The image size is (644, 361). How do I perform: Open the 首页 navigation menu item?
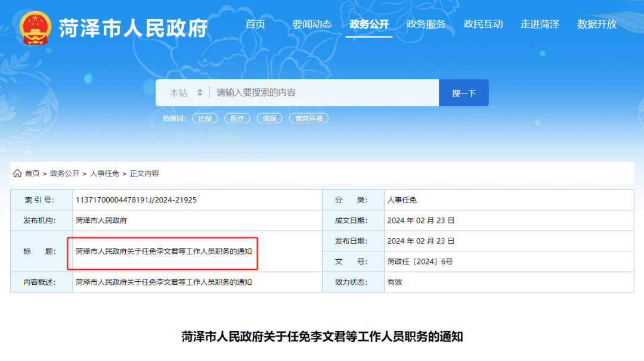click(255, 24)
